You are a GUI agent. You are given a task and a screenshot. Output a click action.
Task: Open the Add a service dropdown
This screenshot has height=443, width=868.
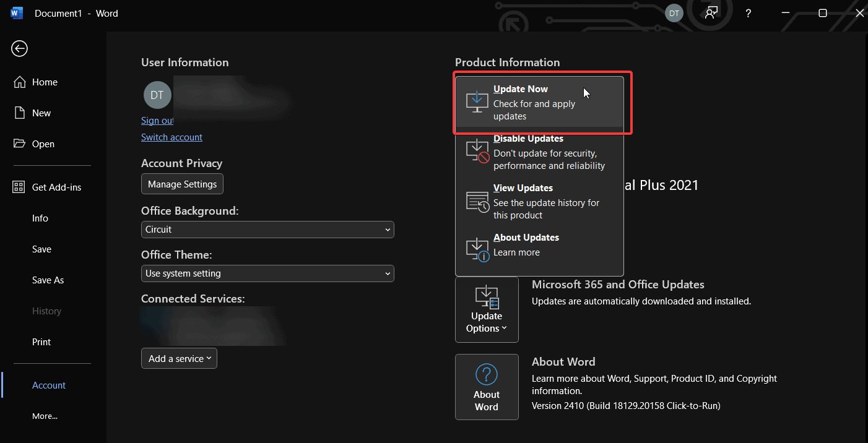click(179, 358)
